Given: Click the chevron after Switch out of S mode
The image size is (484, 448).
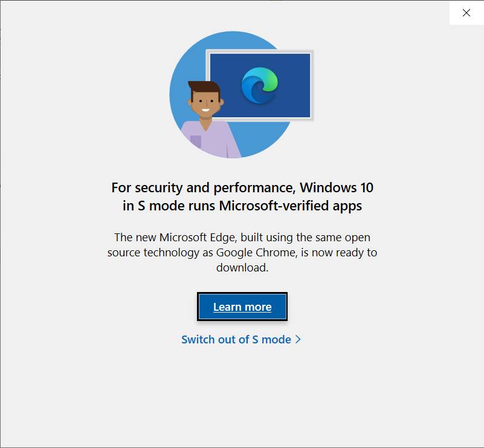Looking at the screenshot, I should tap(298, 339).
